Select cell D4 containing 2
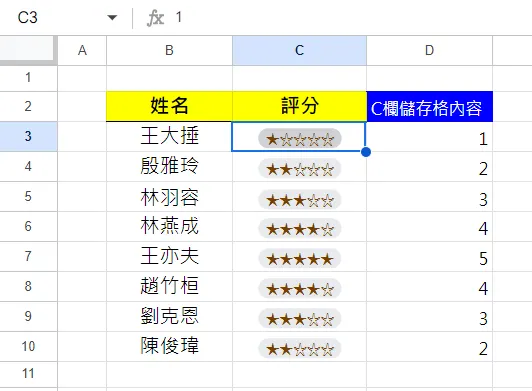The width and height of the screenshot is (532, 391). tap(430, 166)
